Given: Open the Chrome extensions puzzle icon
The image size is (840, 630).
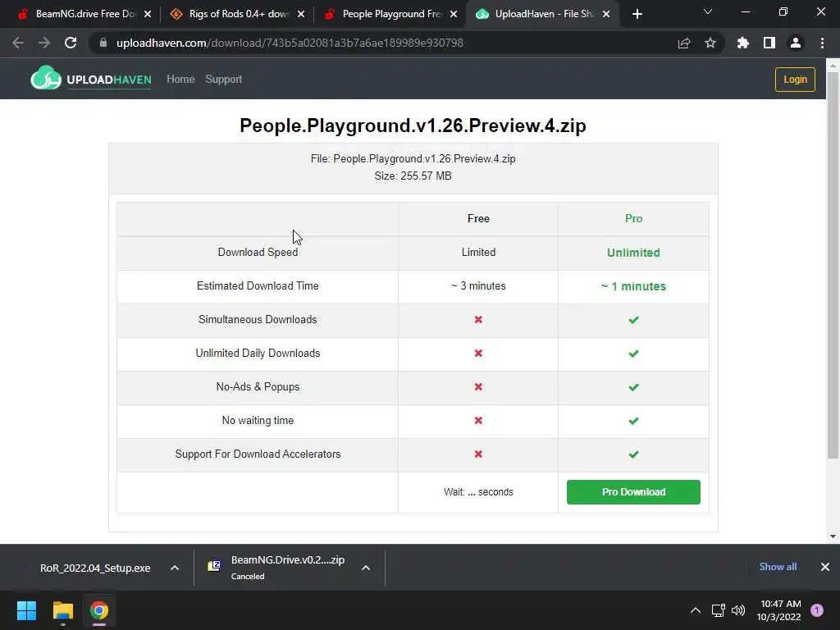Looking at the screenshot, I should coord(743,43).
